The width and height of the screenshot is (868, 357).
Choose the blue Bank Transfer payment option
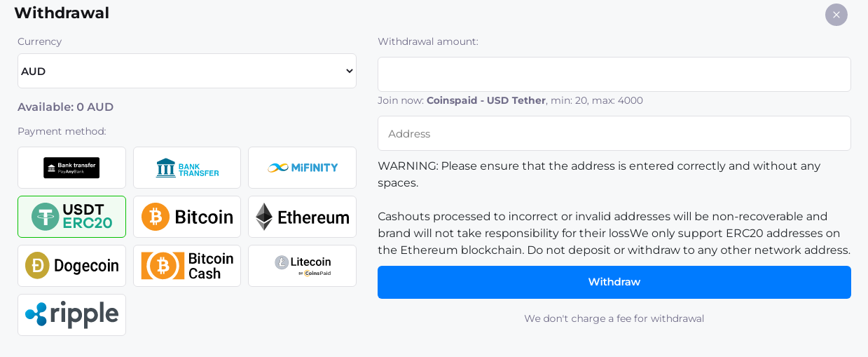point(187,168)
